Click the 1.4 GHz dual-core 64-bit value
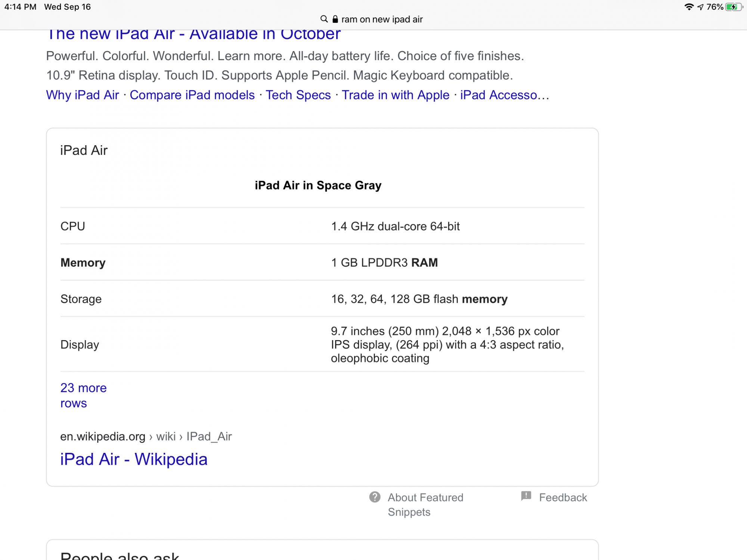Screen dimensions: 747x560 click(395, 226)
